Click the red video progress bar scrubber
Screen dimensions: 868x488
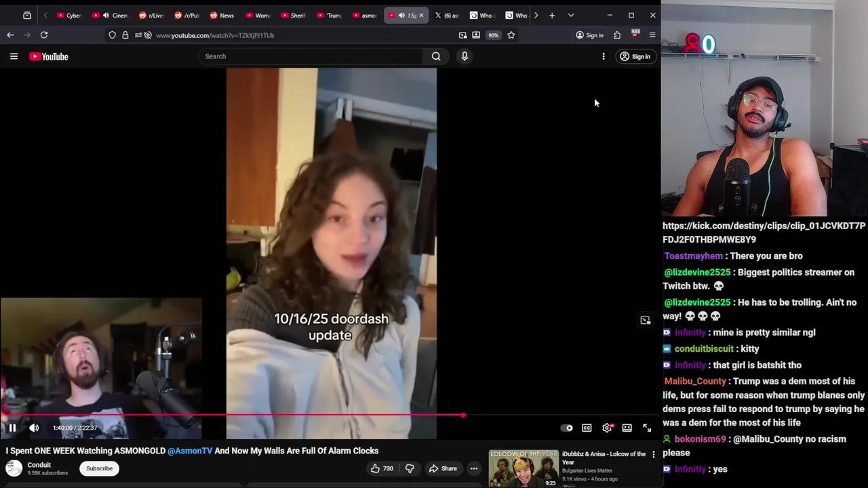click(x=463, y=415)
